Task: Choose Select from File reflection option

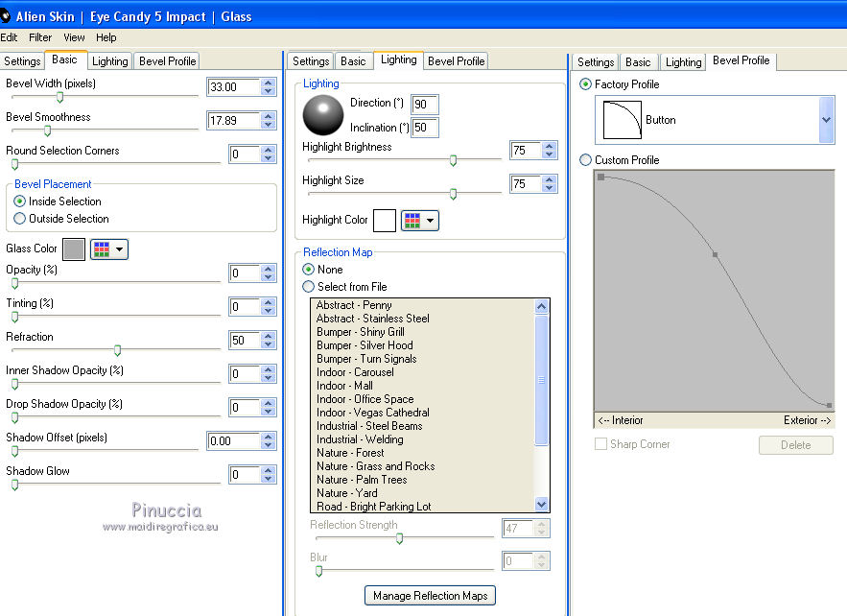Action: pyautogui.click(x=309, y=287)
